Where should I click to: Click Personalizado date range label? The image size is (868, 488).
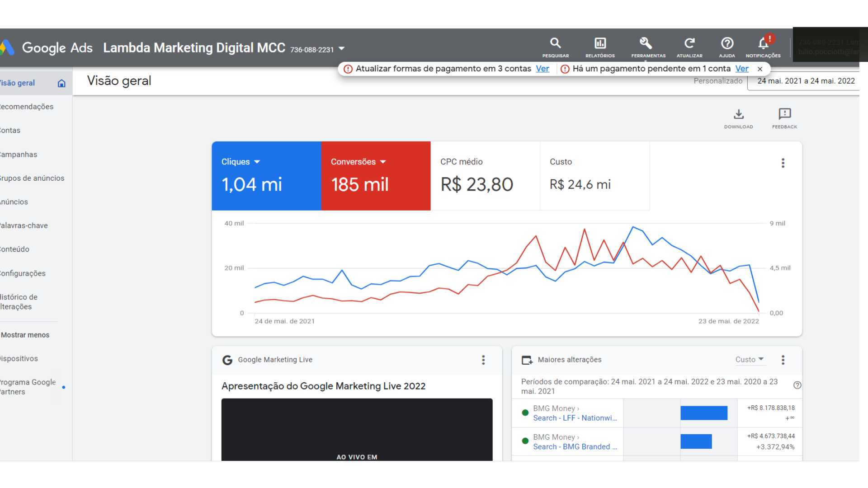point(718,81)
